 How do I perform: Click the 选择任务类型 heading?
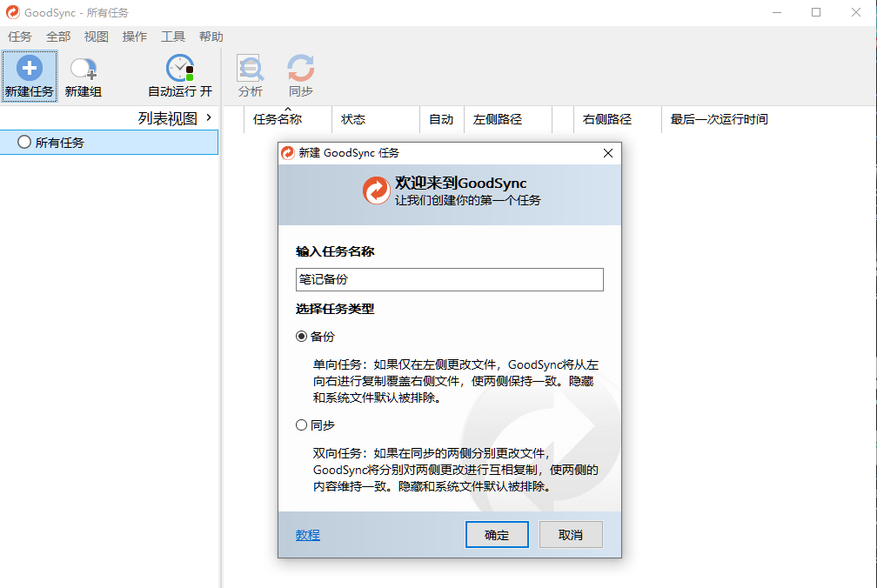click(335, 309)
